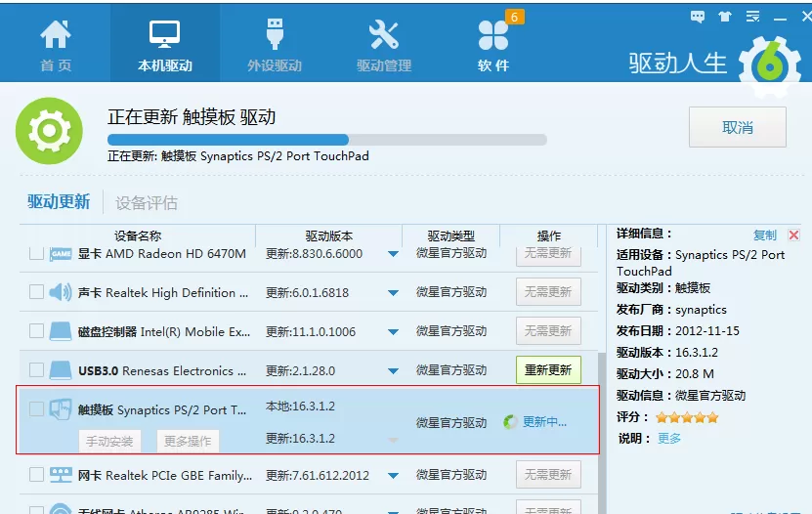Viewport: 812px width, 514px height.
Task: Expand version dropdown for 8.830.6.6000
Action: (x=393, y=254)
